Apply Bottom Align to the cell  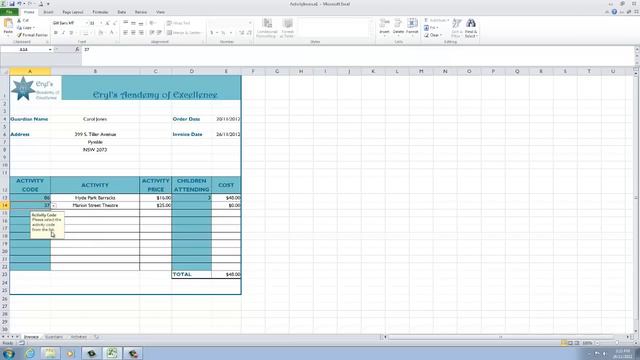point(141,23)
